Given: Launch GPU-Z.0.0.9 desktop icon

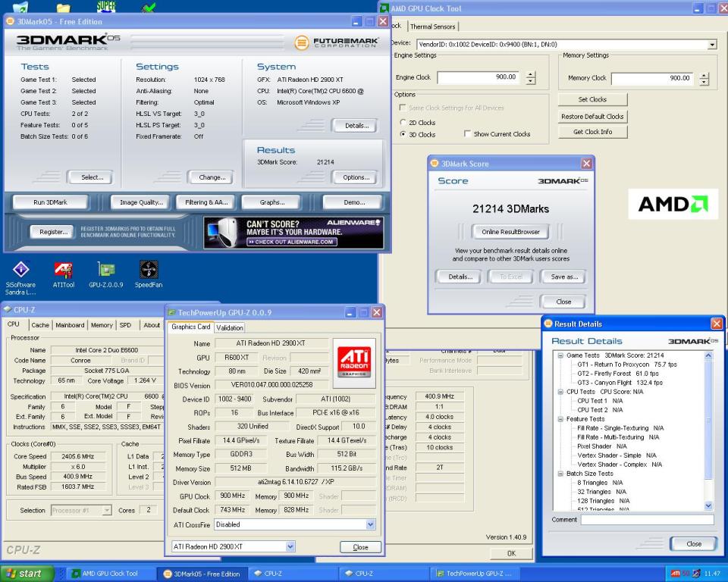Looking at the screenshot, I should pos(106,275).
